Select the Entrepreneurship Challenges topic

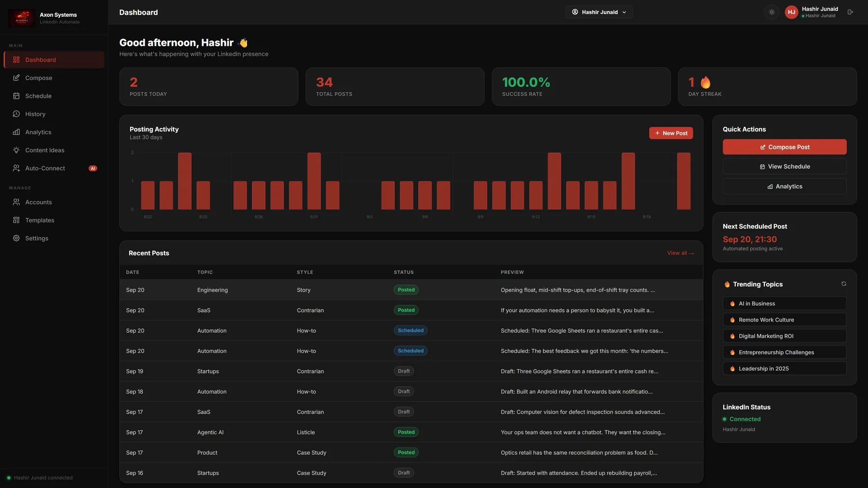(785, 352)
